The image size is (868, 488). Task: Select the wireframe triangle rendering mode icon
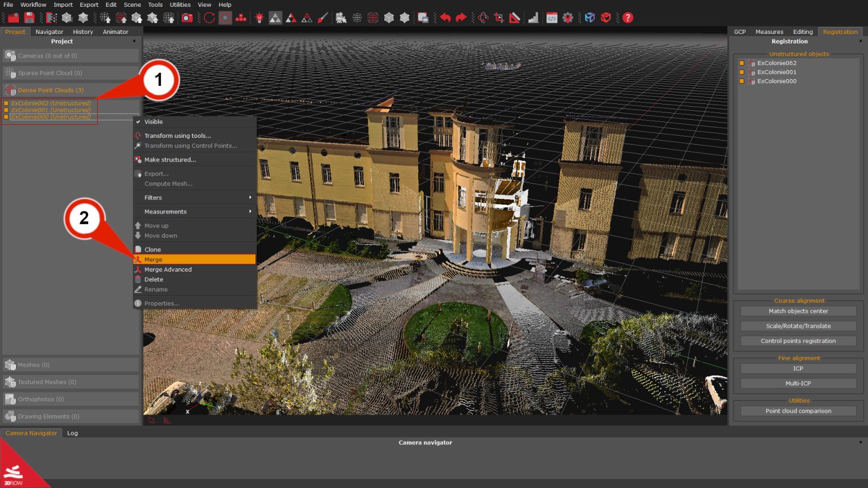(x=306, y=18)
